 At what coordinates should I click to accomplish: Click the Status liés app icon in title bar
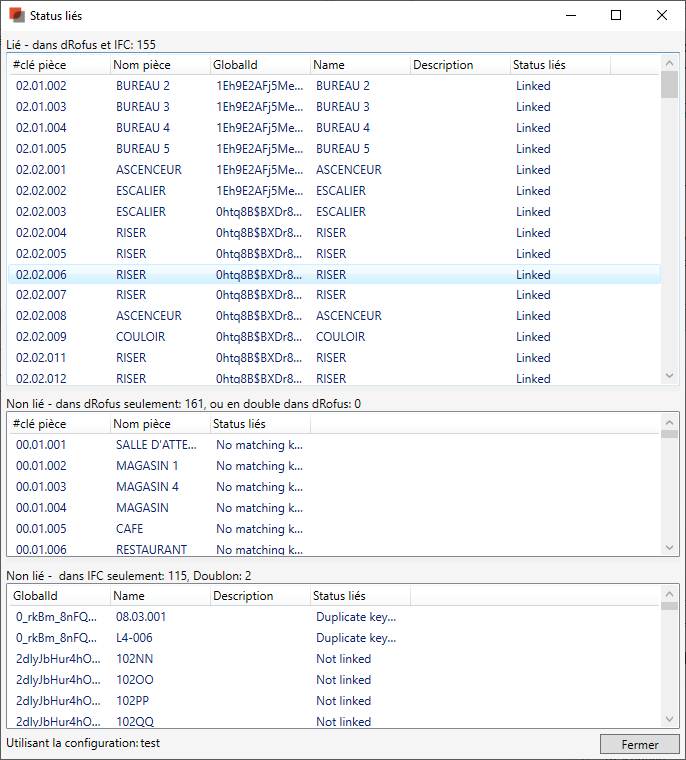16,16
